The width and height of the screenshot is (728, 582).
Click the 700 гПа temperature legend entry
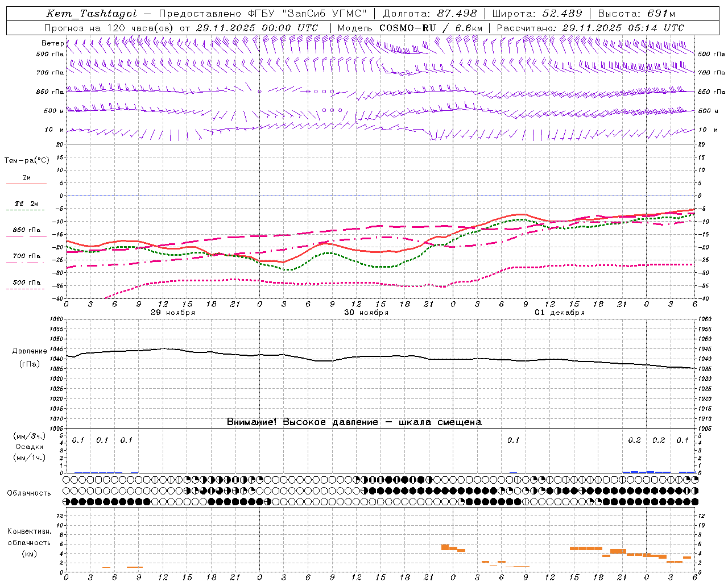click(26, 256)
